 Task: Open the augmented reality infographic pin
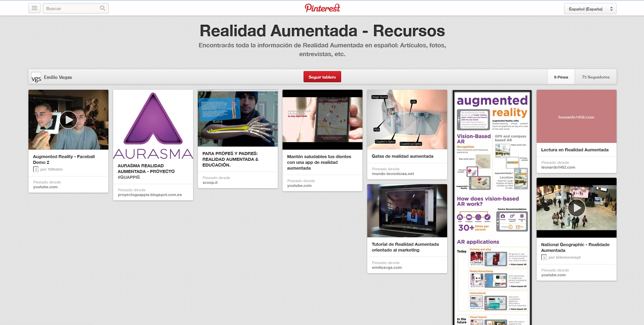(492, 207)
